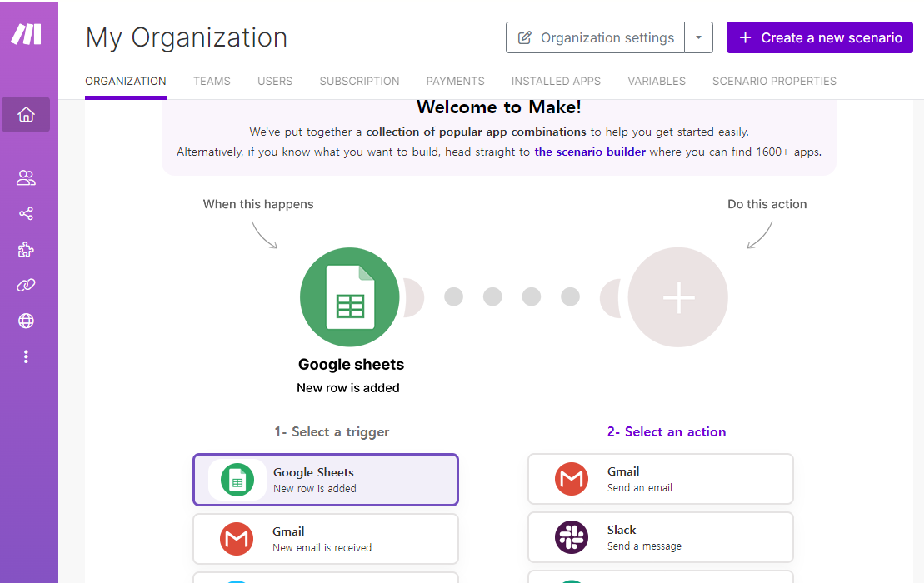The image size is (924, 583).
Task: Click 'New row is added' text under circle
Action: click(x=348, y=388)
